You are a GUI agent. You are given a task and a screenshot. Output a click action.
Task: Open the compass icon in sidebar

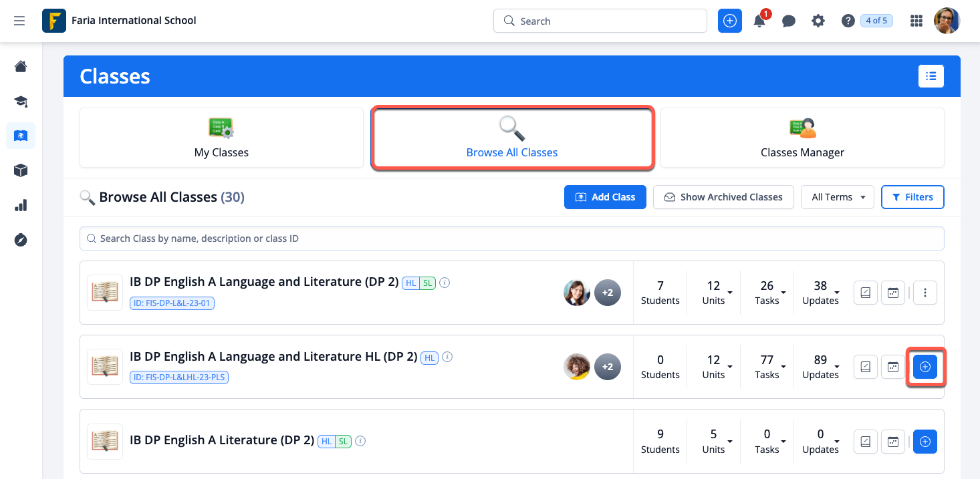tap(21, 240)
